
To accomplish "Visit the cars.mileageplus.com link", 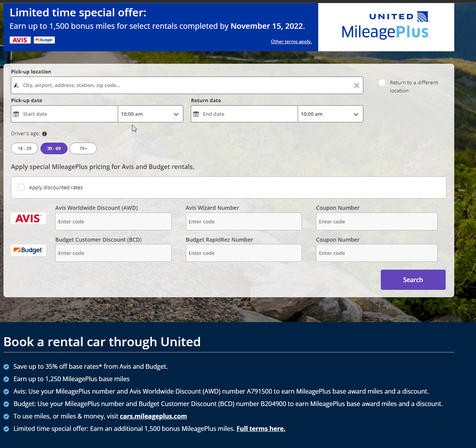I will tap(153, 416).
